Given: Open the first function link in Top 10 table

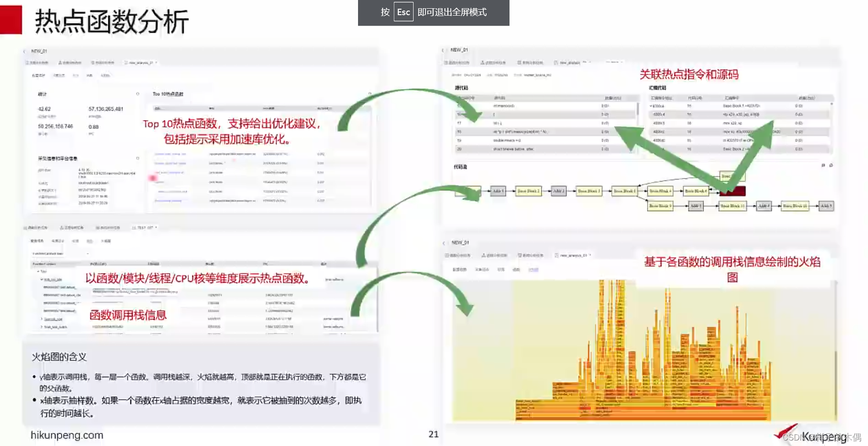Looking at the screenshot, I should (170, 154).
